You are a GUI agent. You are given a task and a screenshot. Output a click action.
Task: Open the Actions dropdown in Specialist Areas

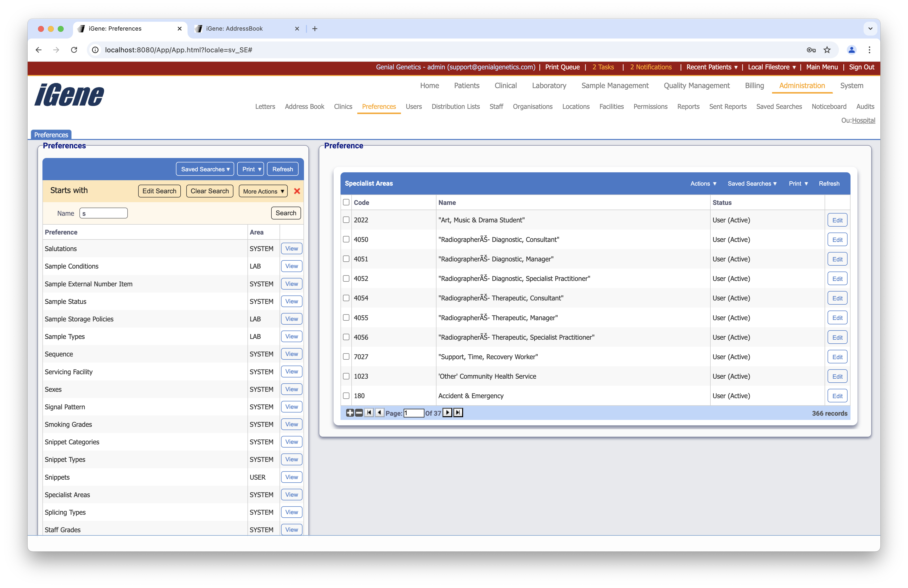coord(703,184)
